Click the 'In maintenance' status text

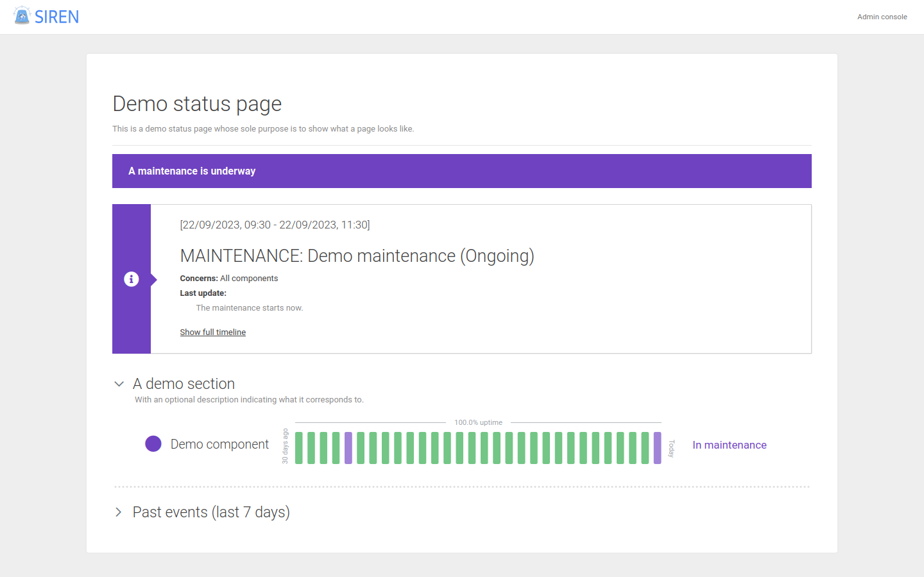click(729, 445)
